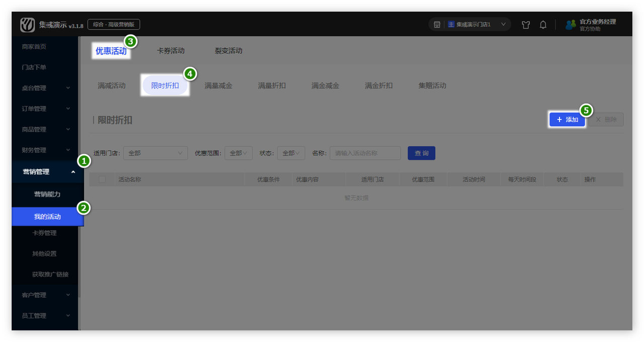Expand the 客户管理 sidebar menu
Screen dimensions: 644x342
(45, 295)
